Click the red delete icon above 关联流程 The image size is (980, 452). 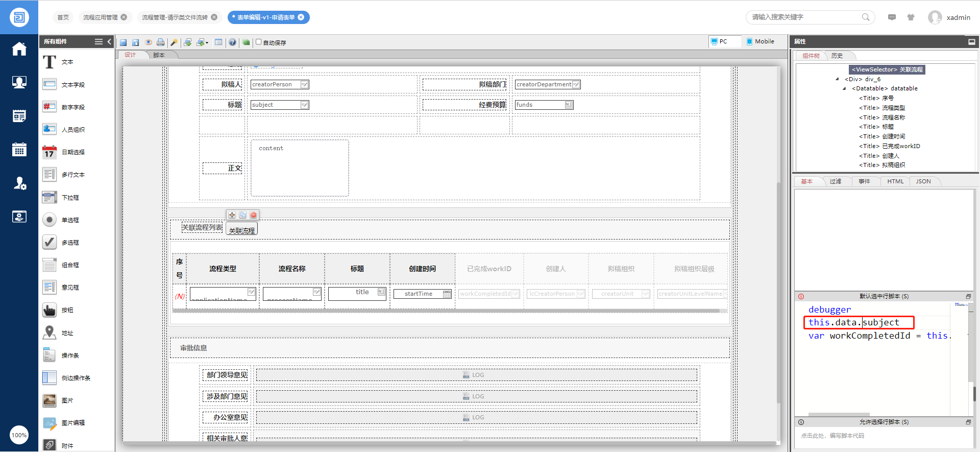[x=254, y=215]
